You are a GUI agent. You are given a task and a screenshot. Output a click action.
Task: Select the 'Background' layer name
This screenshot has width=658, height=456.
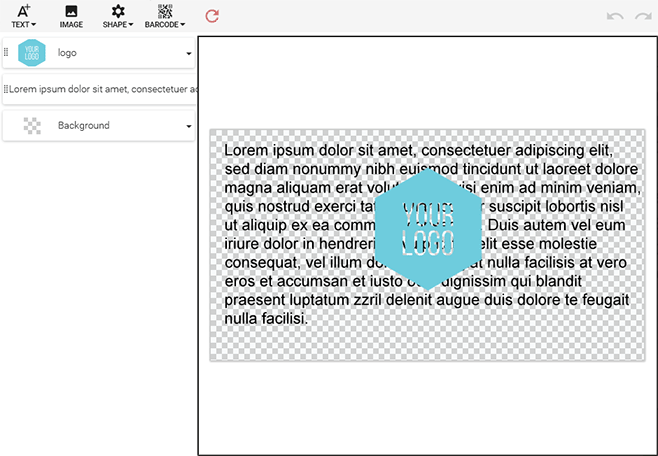point(84,126)
